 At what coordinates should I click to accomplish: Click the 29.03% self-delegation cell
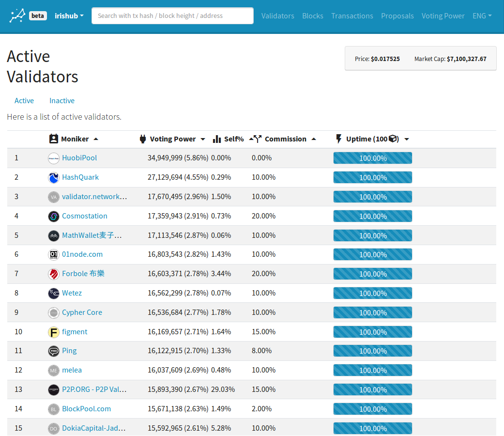223,389
